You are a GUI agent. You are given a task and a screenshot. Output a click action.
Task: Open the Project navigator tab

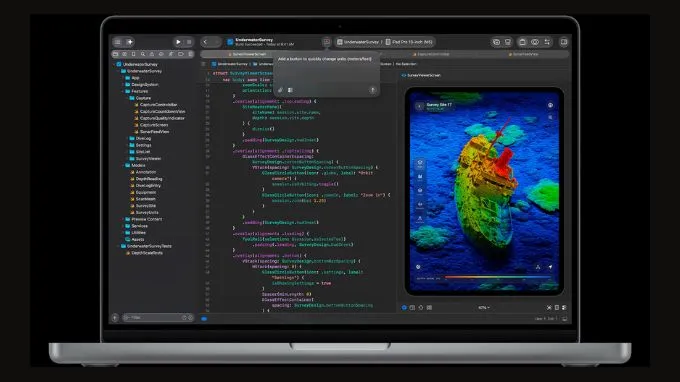(x=115, y=54)
